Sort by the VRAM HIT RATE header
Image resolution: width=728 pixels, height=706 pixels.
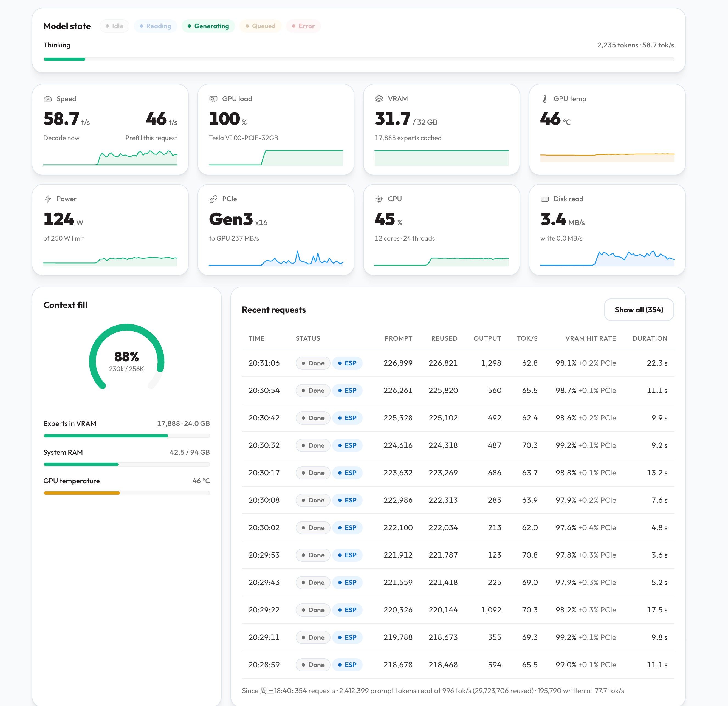pyautogui.click(x=591, y=338)
